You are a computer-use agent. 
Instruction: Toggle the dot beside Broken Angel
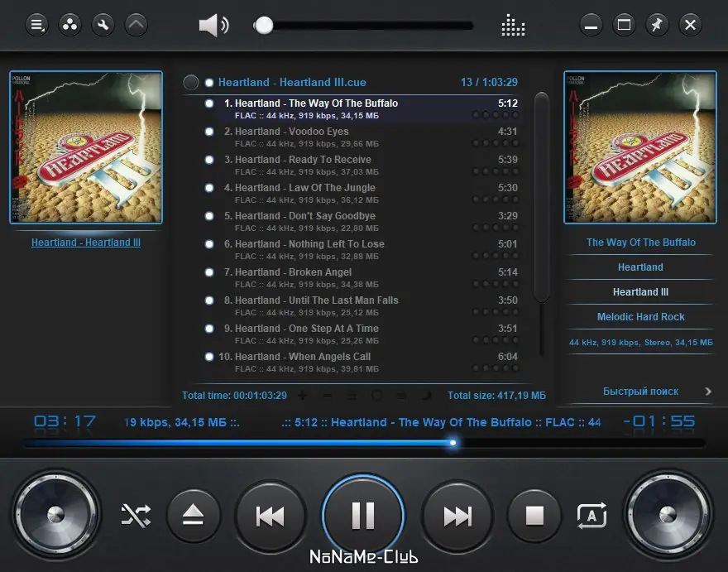209,272
